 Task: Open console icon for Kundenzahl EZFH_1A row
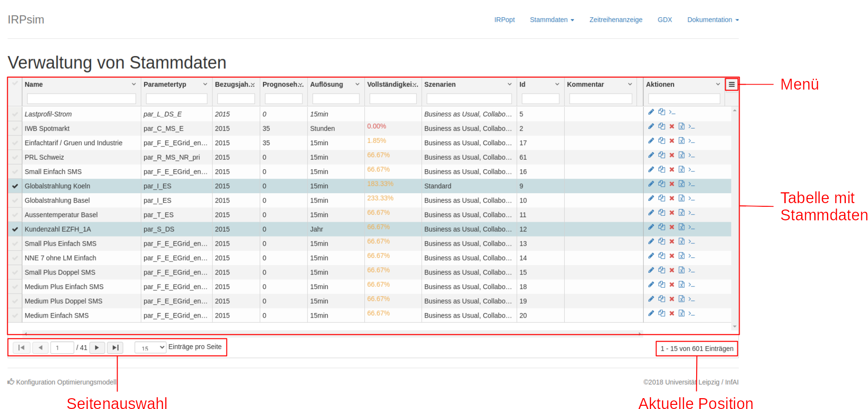click(x=691, y=227)
